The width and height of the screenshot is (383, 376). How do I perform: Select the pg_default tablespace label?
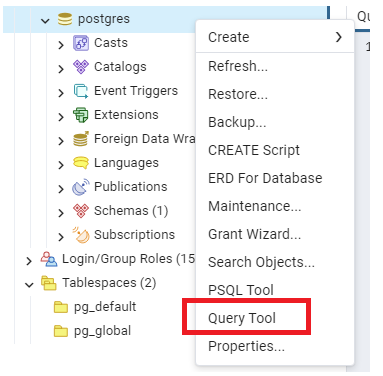tap(105, 307)
